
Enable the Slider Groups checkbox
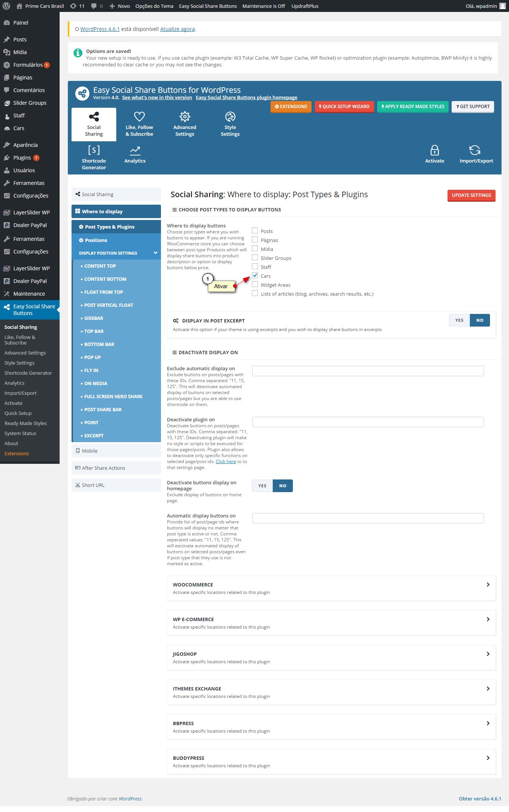255,258
